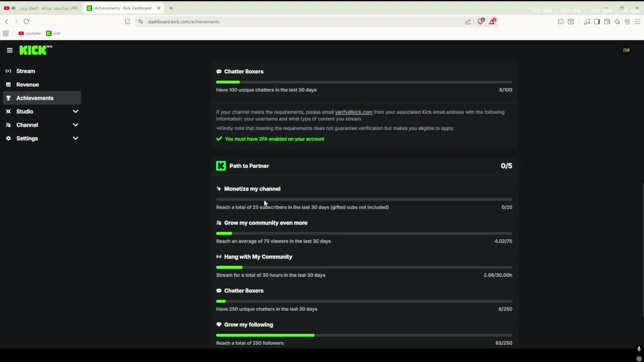Image resolution: width=644 pixels, height=362 pixels.
Task: Open the Brave Wallet icon
Action: (607, 22)
